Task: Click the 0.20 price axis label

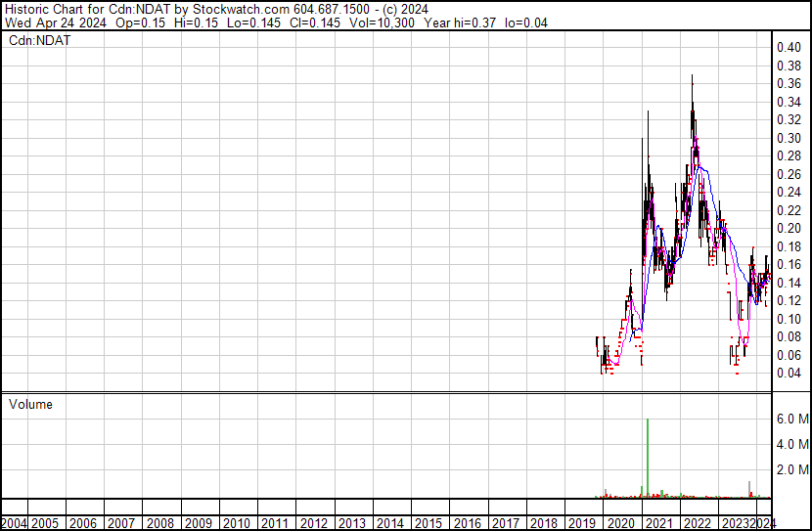Action: click(789, 228)
